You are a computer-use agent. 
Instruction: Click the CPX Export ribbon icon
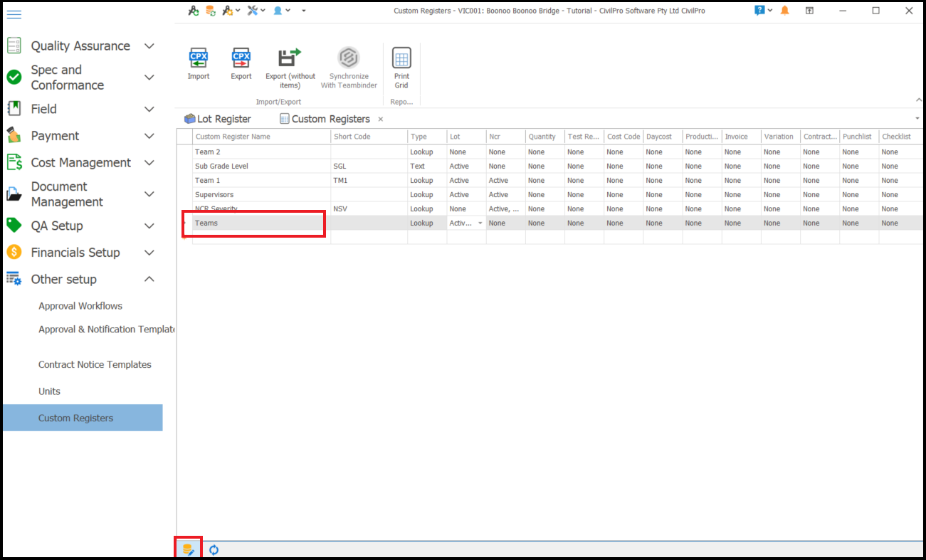click(x=241, y=58)
